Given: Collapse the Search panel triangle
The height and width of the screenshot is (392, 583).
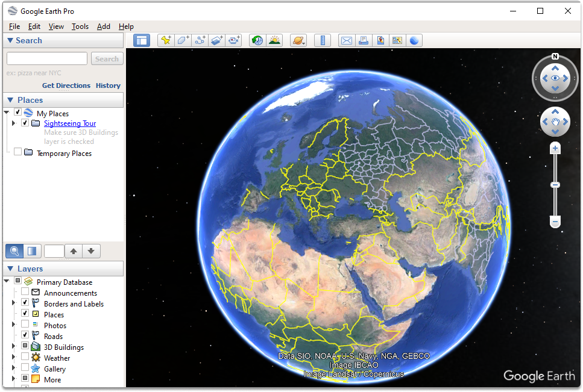Looking at the screenshot, I should [10, 40].
